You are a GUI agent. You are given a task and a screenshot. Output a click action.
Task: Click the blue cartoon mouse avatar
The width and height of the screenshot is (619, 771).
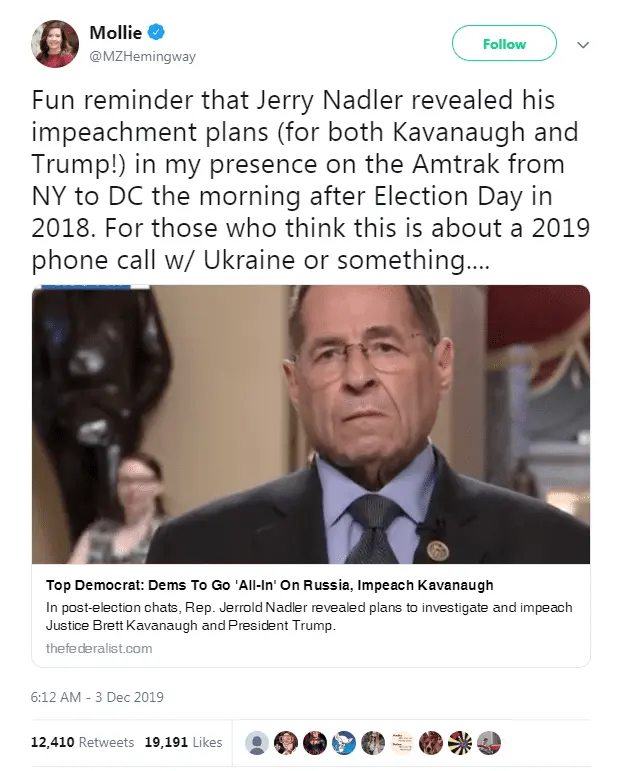tap(345, 743)
